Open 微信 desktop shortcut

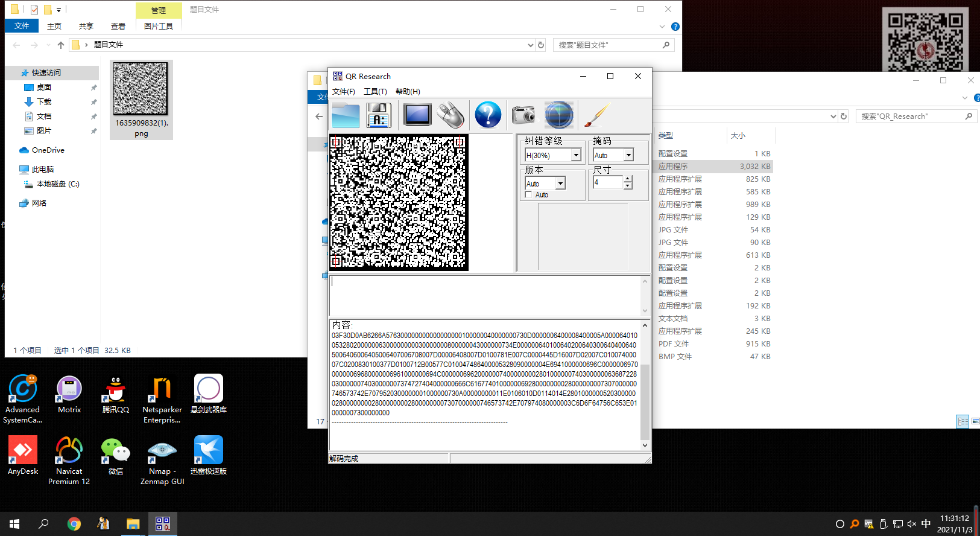pos(116,456)
